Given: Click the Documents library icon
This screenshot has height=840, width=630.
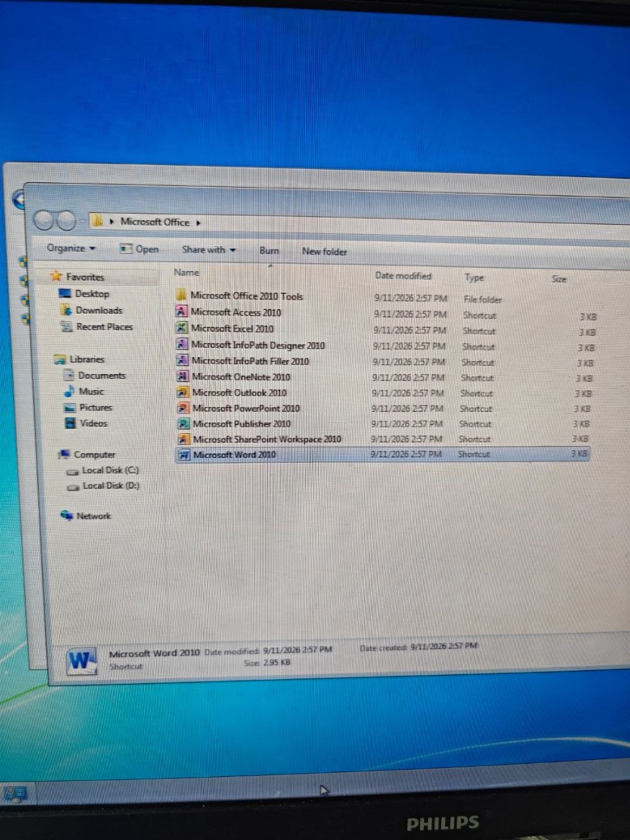Looking at the screenshot, I should coord(69,375).
